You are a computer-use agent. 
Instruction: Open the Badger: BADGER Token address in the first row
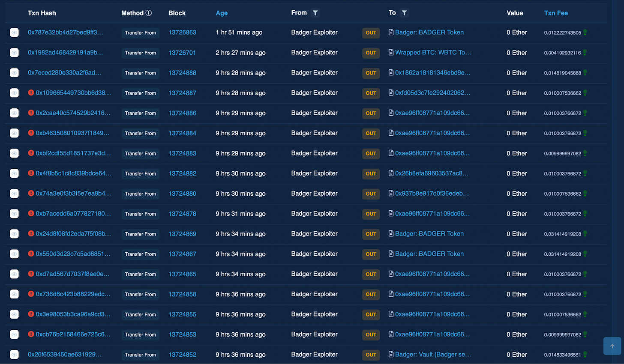point(429,33)
